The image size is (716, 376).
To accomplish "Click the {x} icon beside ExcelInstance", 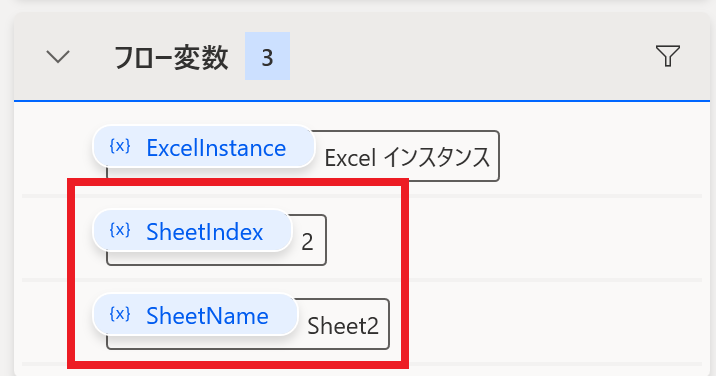I will pyautogui.click(x=120, y=146).
